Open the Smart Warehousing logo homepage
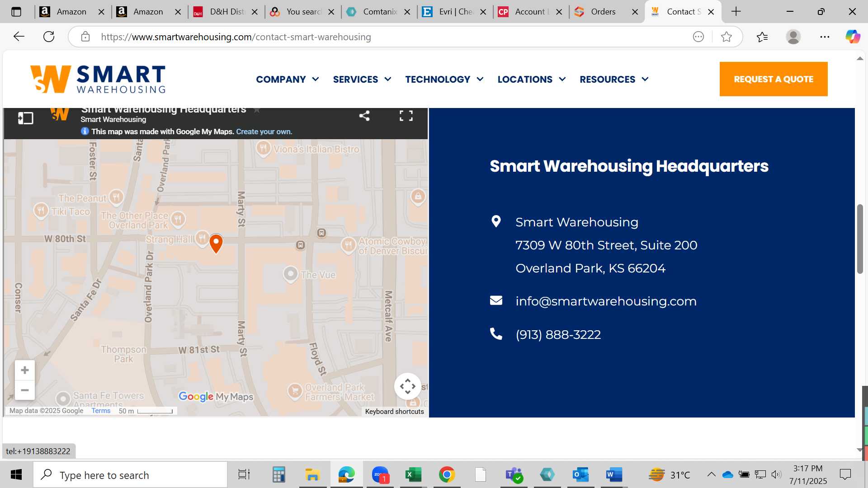868x488 pixels. point(98,79)
